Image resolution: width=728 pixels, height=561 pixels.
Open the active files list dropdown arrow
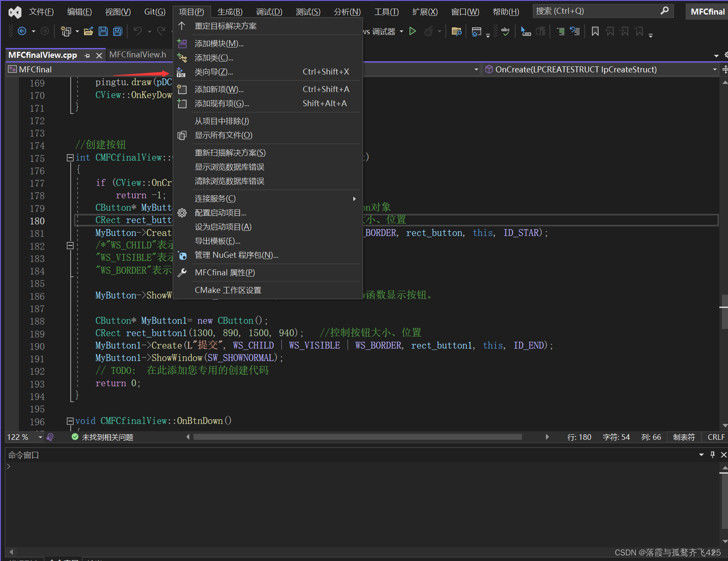[716, 56]
